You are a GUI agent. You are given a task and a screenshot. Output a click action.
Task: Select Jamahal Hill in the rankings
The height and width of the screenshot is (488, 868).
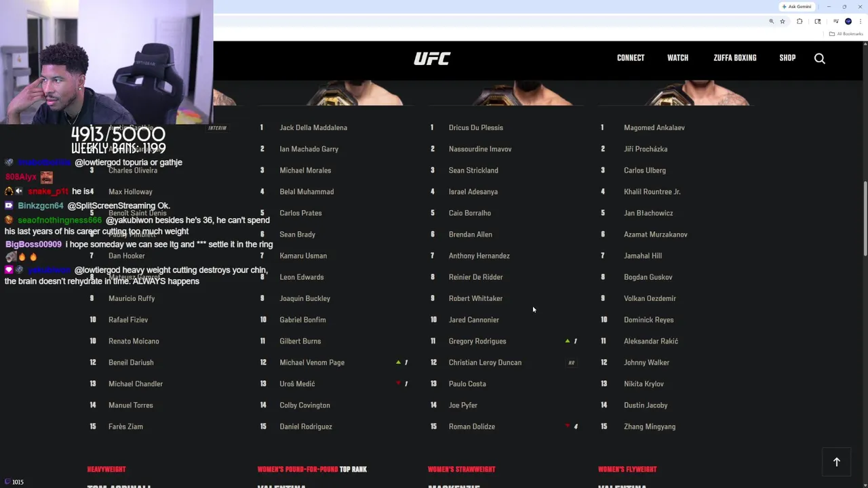click(642, 256)
